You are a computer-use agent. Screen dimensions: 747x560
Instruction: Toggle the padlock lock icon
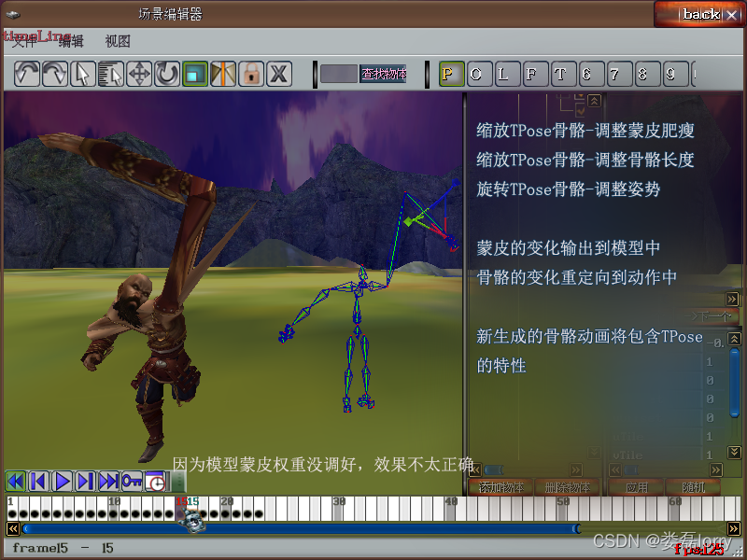[251, 74]
